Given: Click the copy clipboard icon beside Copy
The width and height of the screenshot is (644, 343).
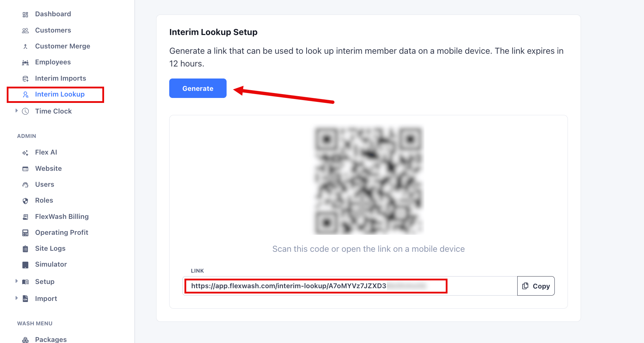Looking at the screenshot, I should 525,286.
